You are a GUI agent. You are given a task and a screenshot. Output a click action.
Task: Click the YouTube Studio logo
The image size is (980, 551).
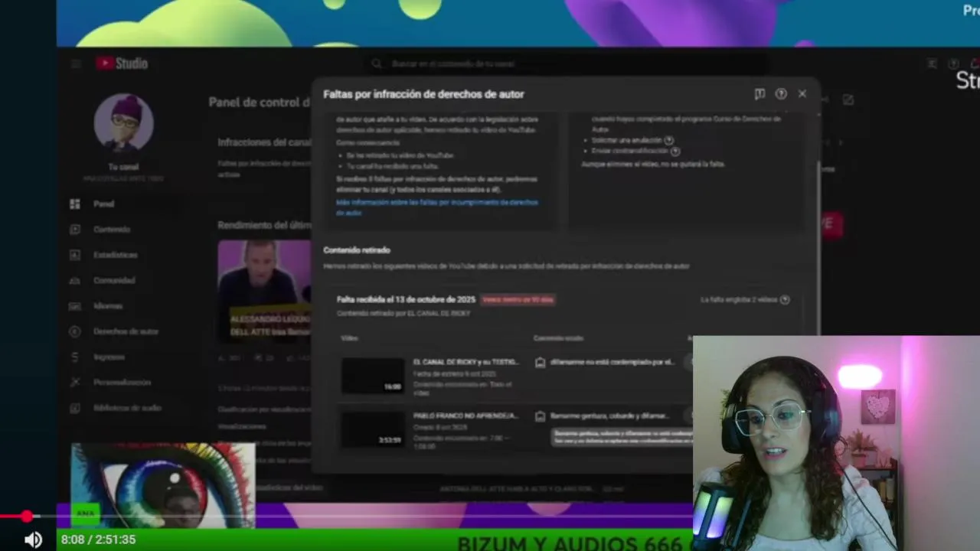[122, 64]
